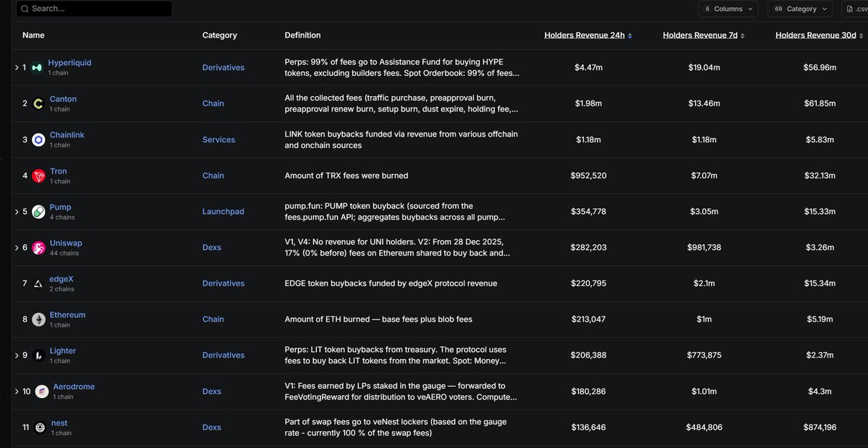Click Services category in Chainlink row
The height and width of the screenshot is (448, 868).
point(218,139)
